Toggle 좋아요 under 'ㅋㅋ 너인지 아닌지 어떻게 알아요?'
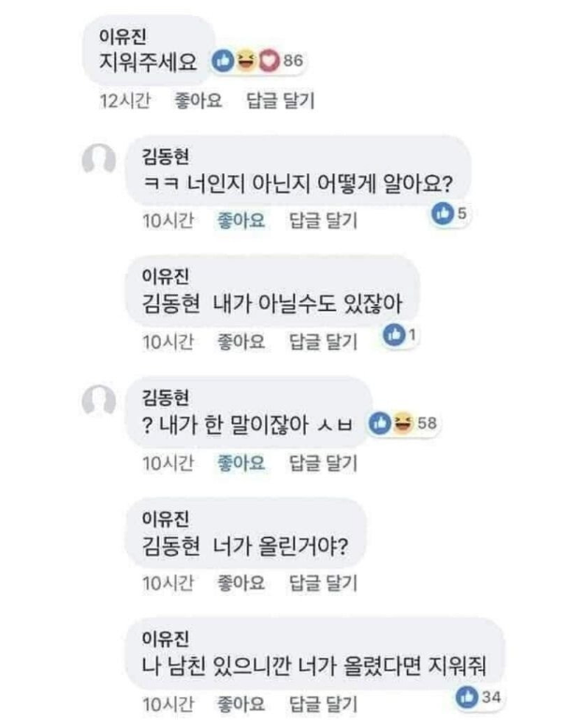This screenshot has width=569, height=728. [x=241, y=221]
